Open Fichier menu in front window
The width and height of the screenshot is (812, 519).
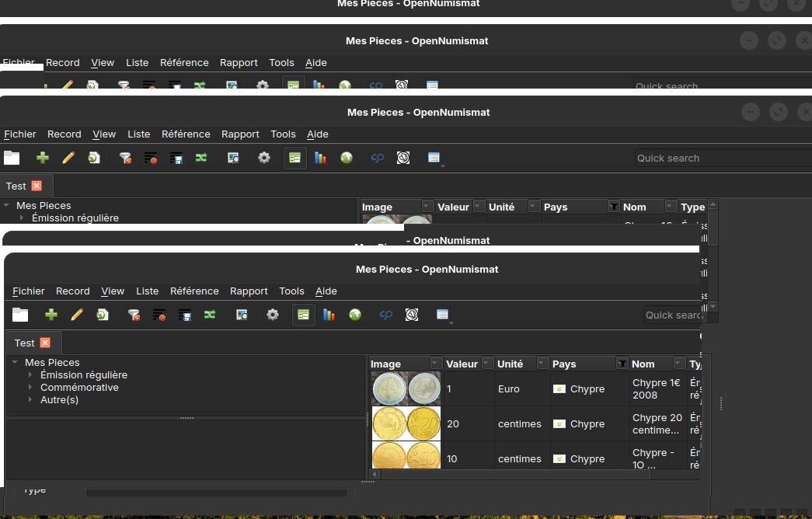(29, 291)
